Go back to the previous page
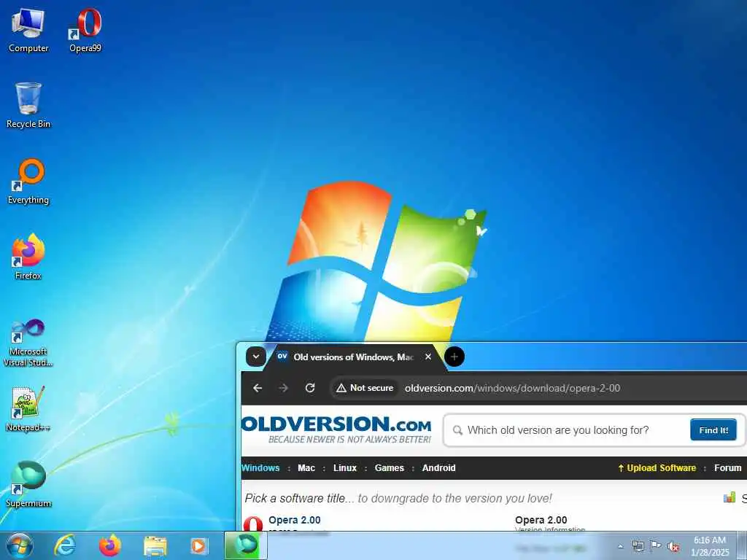The height and width of the screenshot is (560, 747). 258,388
